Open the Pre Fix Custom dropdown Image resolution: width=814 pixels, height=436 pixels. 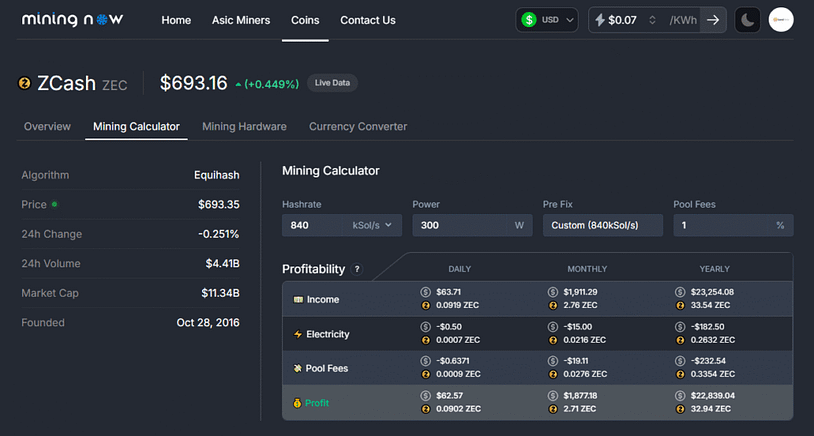(603, 226)
